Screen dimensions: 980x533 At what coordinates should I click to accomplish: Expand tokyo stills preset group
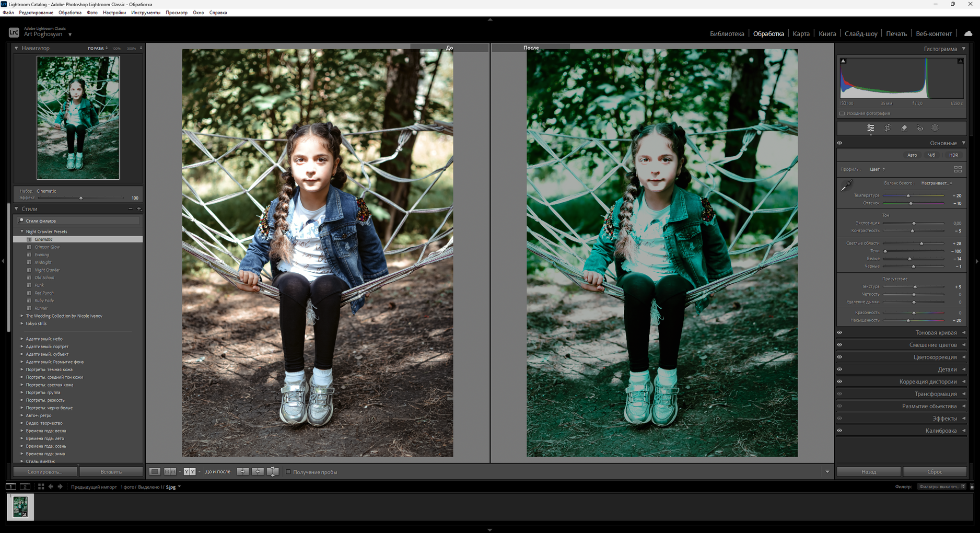(x=22, y=323)
